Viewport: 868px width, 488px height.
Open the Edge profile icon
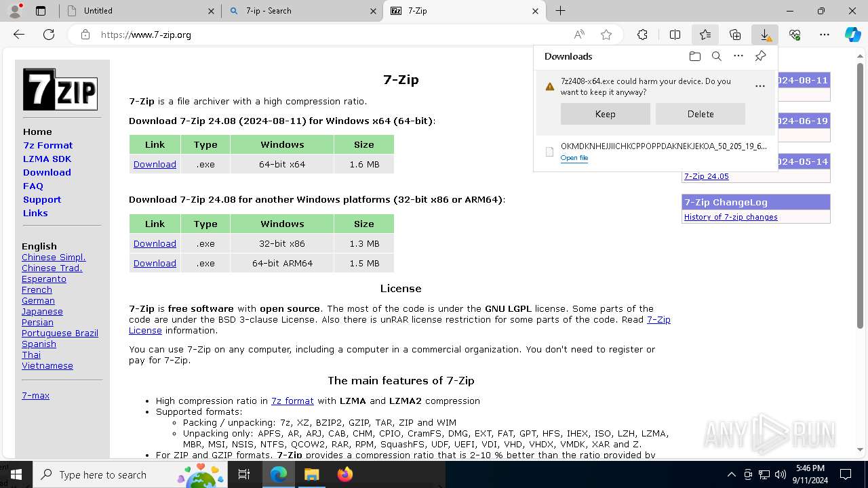pyautogui.click(x=15, y=11)
